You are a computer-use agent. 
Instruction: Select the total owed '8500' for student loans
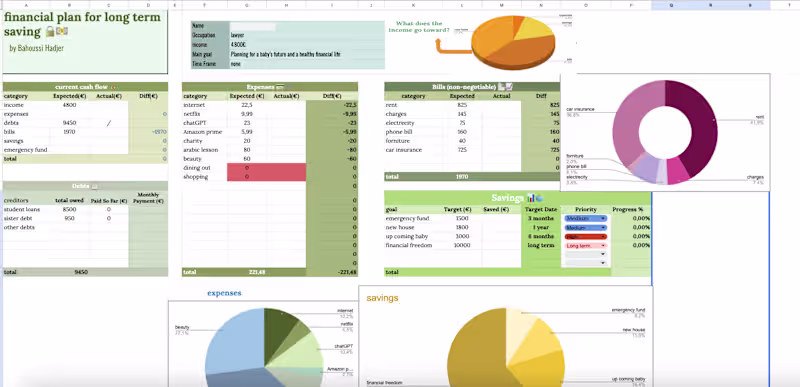point(69,209)
